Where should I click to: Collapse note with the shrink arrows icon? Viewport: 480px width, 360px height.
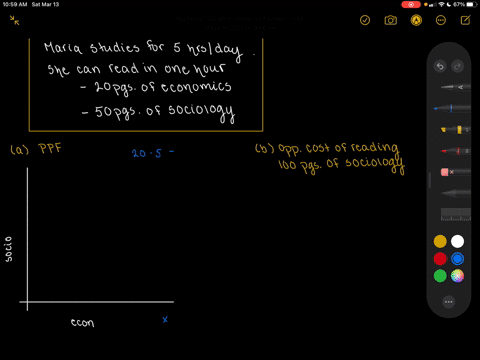click(x=14, y=20)
